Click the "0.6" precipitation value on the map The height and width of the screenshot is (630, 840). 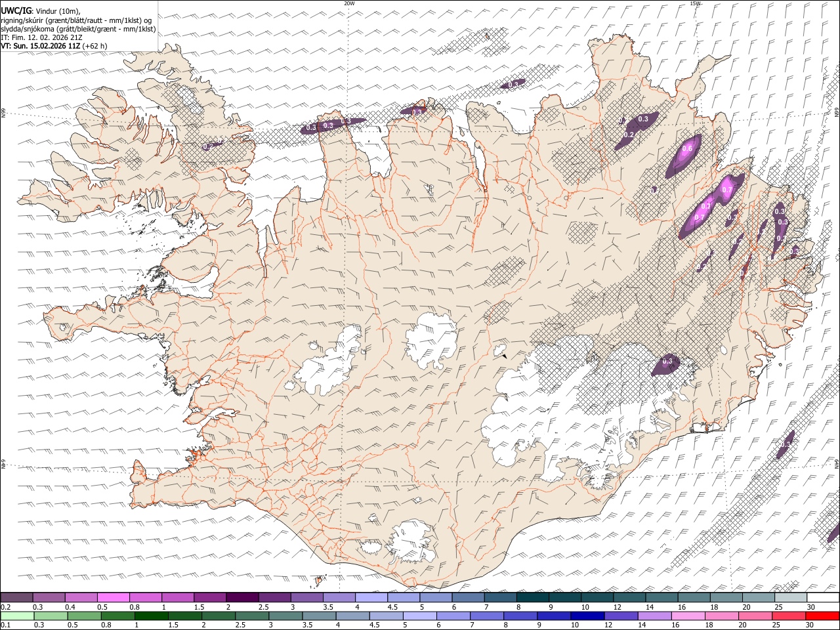[687, 148]
